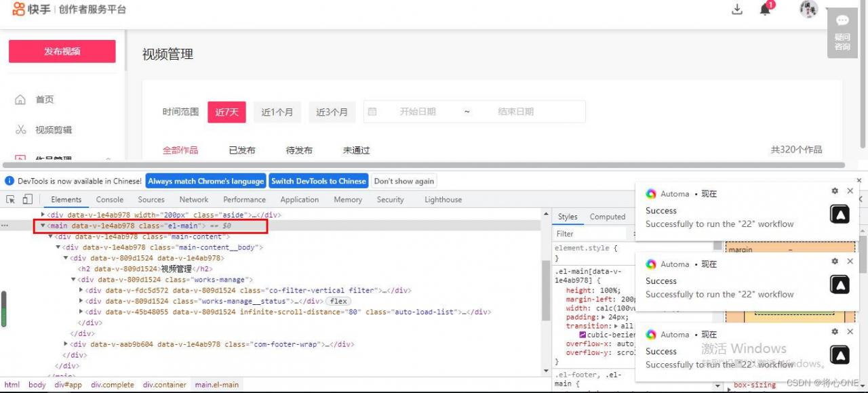Click the user avatar in header
The height and width of the screenshot is (393, 868).
(x=808, y=9)
